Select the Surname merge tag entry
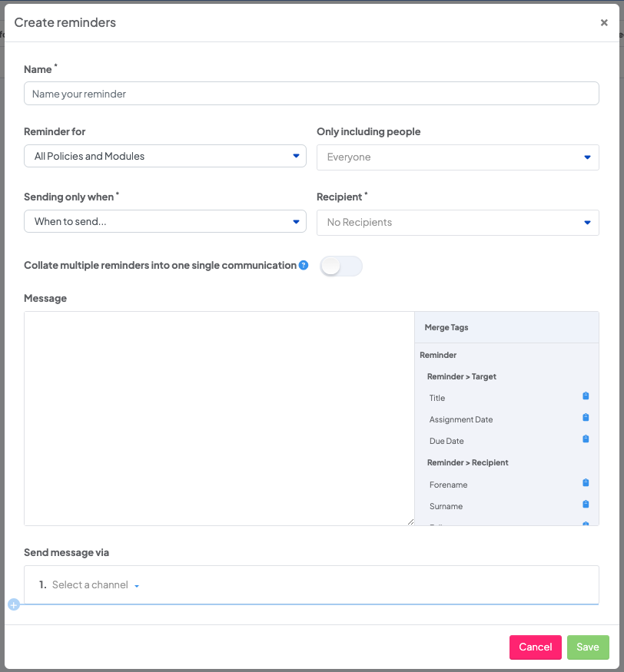624x672 pixels. pyautogui.click(x=446, y=506)
